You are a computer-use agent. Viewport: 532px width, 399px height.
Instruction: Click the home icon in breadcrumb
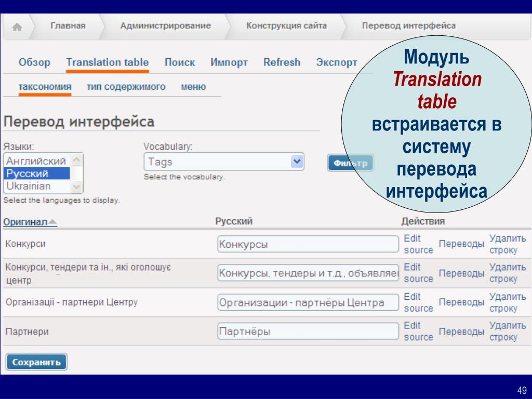click(x=17, y=27)
